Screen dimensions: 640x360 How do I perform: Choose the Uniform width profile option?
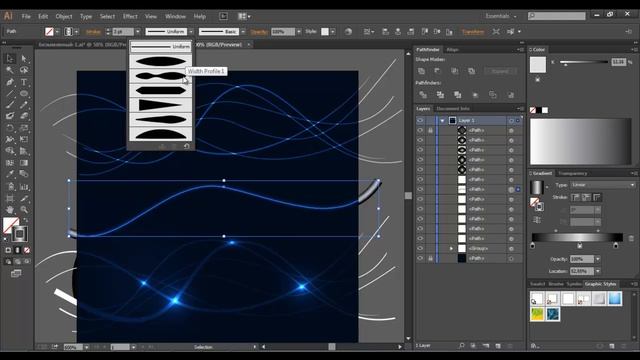(161, 47)
